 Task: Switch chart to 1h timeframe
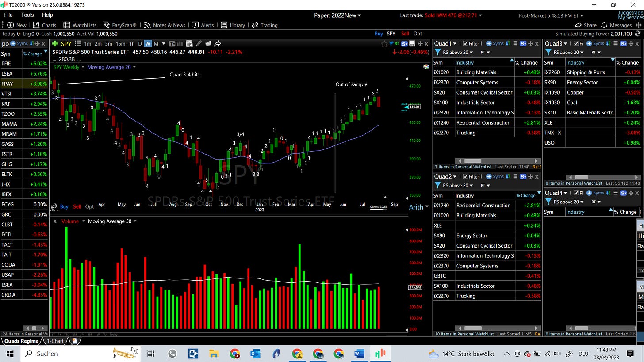point(132,43)
